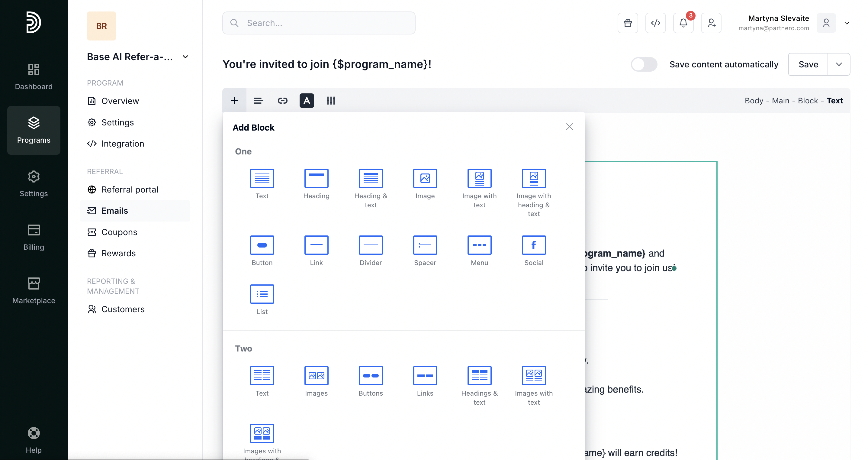Click the sliders settings toolbar icon

click(x=330, y=101)
